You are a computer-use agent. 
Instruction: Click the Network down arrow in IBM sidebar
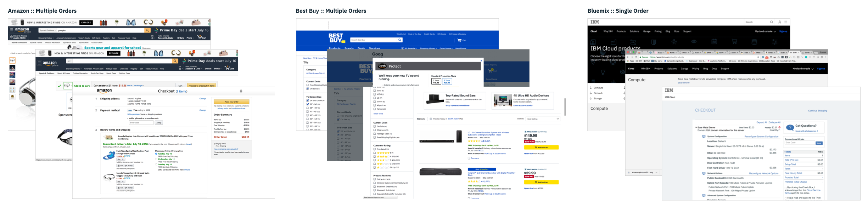click(591, 93)
